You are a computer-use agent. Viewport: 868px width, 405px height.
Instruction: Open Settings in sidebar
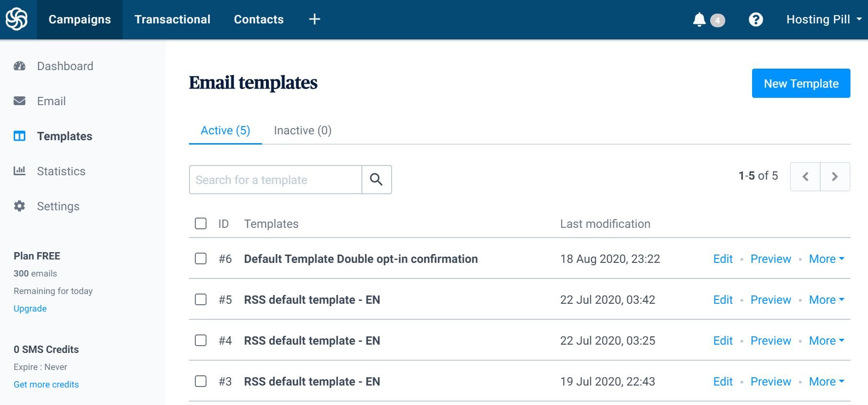point(58,206)
